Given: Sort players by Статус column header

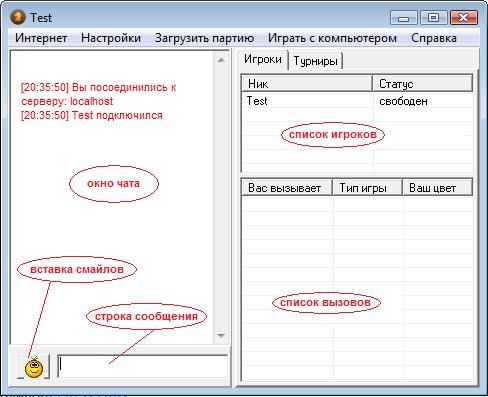Looking at the screenshot, I should click(x=422, y=84).
